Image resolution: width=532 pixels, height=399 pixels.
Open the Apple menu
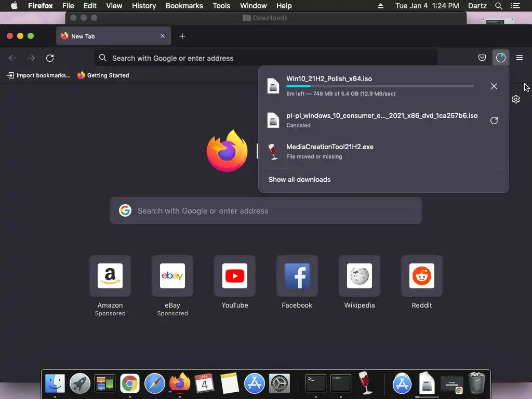14,6
